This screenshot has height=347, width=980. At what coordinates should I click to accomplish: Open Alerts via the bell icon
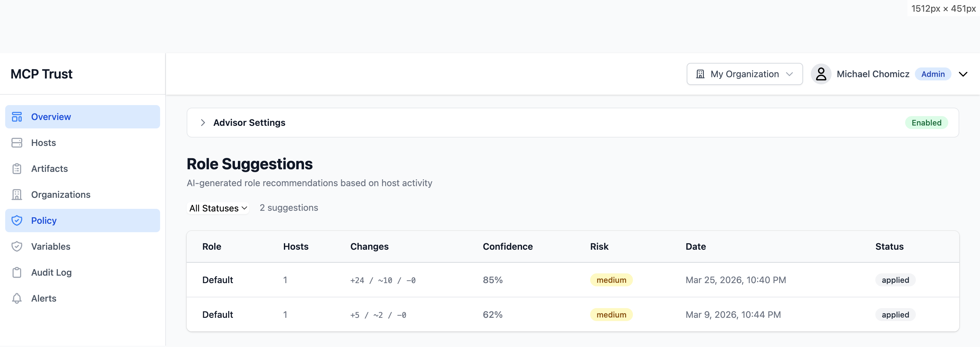[x=17, y=298]
